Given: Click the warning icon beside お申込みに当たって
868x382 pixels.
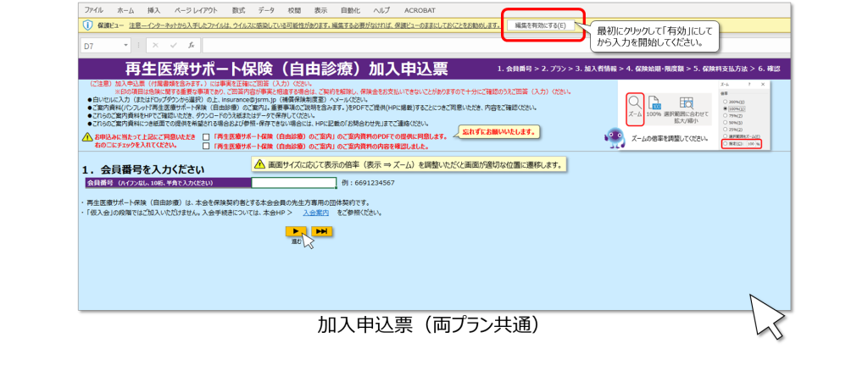Looking at the screenshot, I should (87, 136).
